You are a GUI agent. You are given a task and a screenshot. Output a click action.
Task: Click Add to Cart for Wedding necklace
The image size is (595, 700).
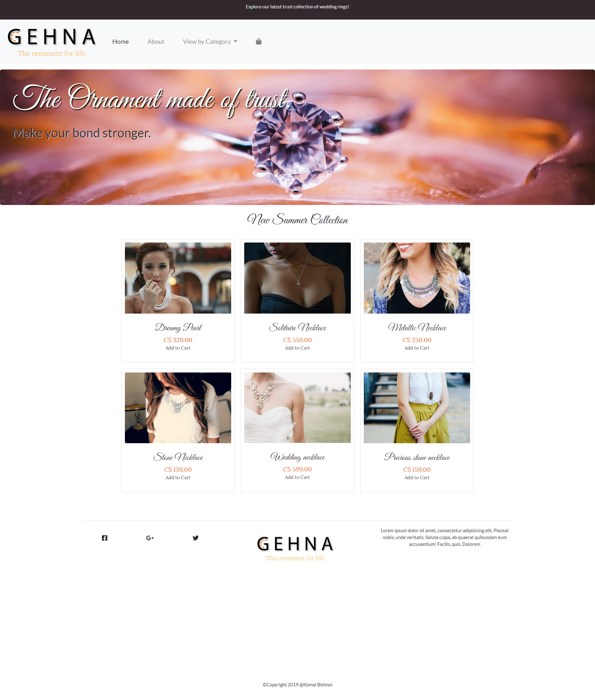(297, 477)
